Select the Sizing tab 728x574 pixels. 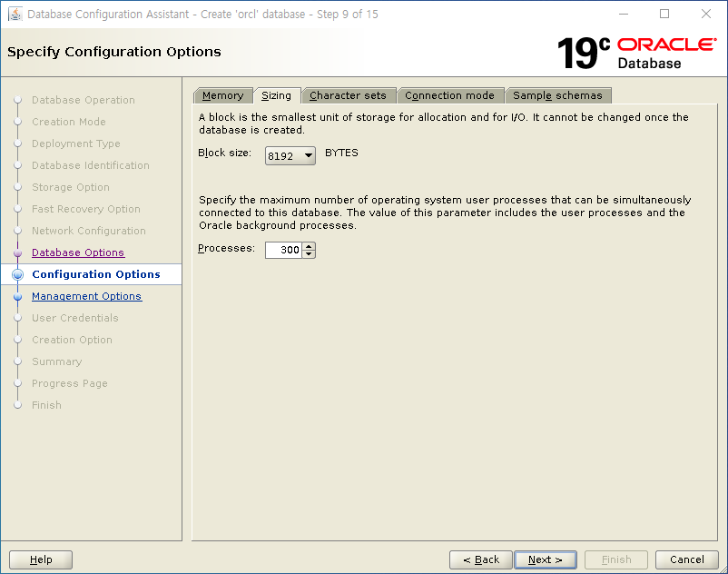(x=277, y=95)
